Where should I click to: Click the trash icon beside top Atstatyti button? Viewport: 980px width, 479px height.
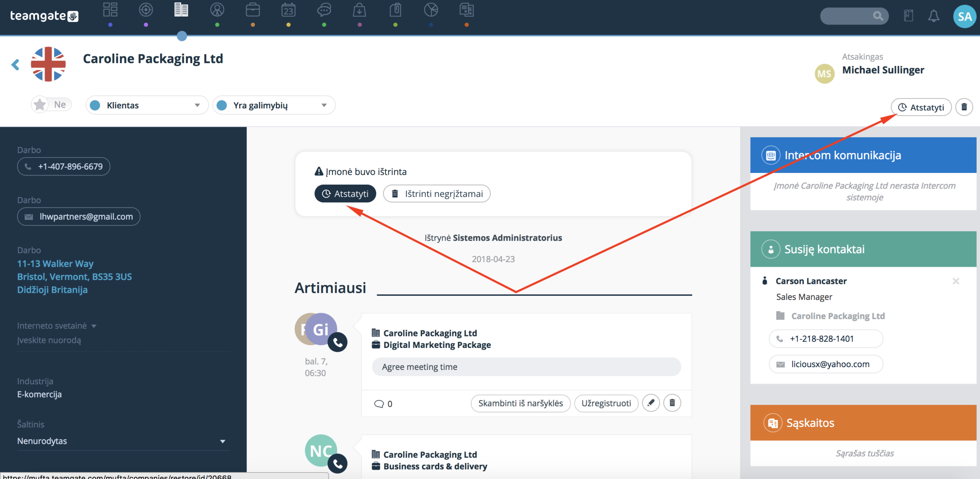tap(964, 107)
